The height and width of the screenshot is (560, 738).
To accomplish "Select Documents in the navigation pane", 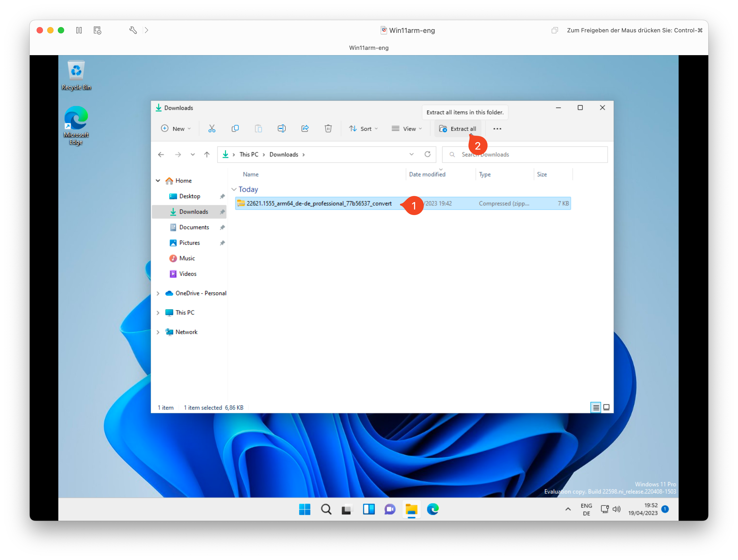I will pos(194,227).
